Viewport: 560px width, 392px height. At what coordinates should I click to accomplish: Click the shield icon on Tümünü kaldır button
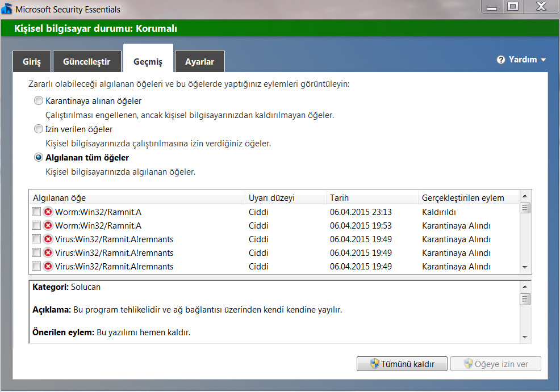pos(374,364)
